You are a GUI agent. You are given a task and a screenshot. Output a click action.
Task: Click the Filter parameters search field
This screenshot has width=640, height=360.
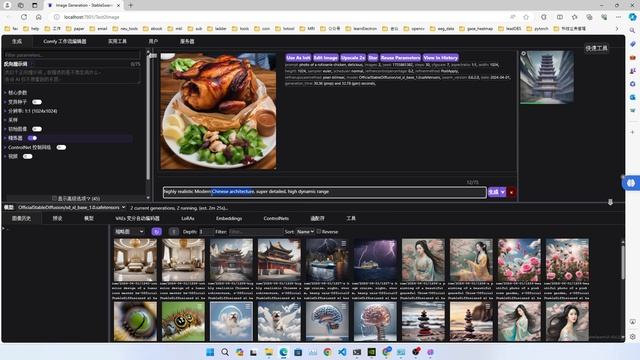[x=72, y=55]
